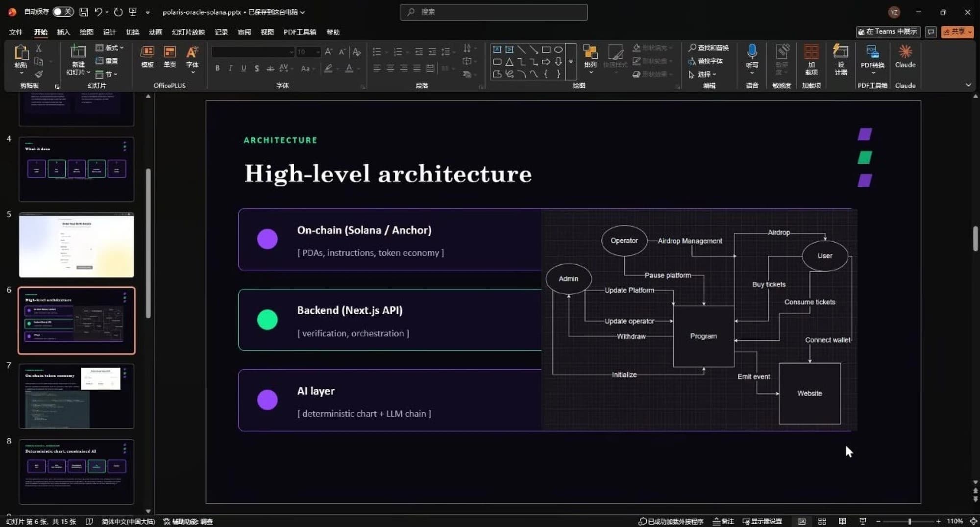Image resolution: width=980 pixels, height=527 pixels.
Task: Click the Reset (重置) slide button
Action: click(x=106, y=61)
